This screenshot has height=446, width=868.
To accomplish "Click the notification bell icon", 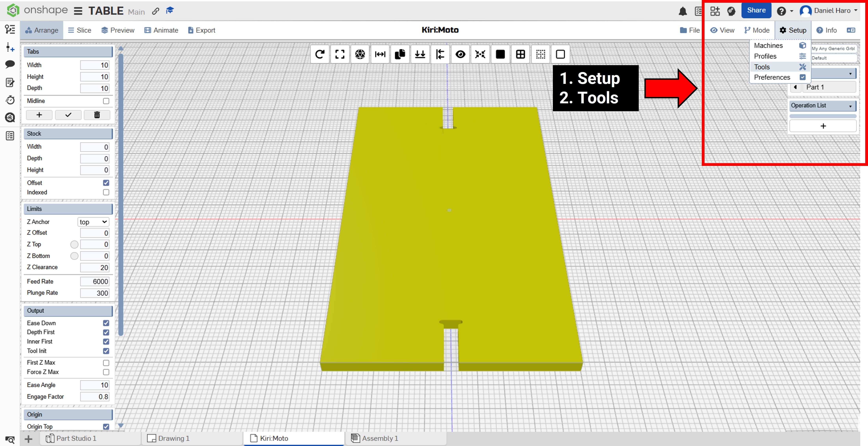I will pyautogui.click(x=683, y=11).
